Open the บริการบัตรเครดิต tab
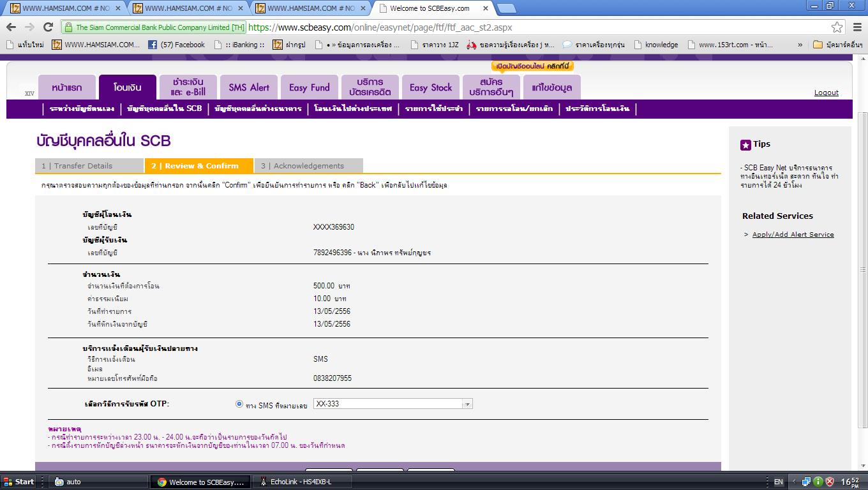Viewport: 868px width, 490px height. coord(370,87)
